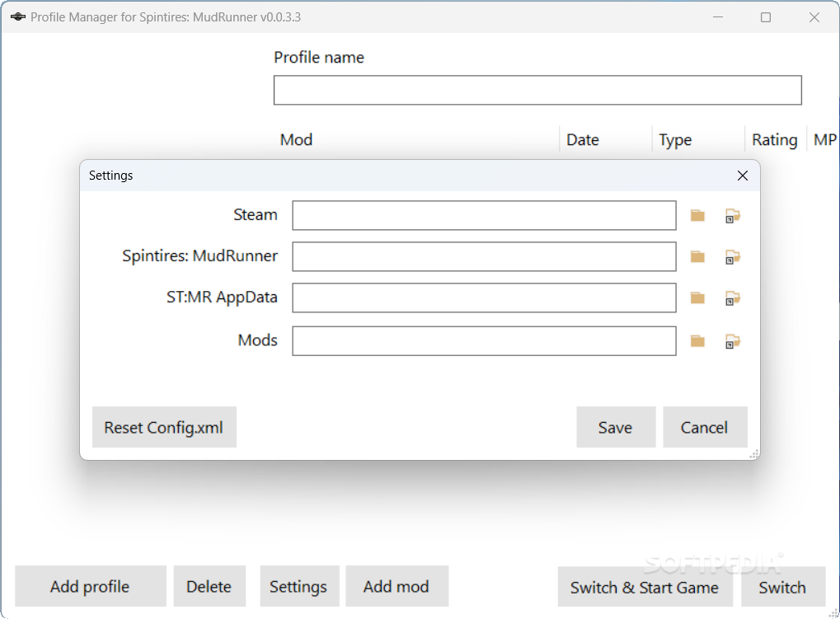The height and width of the screenshot is (619, 840).
Task: Click the Steam path input field
Action: click(x=484, y=215)
